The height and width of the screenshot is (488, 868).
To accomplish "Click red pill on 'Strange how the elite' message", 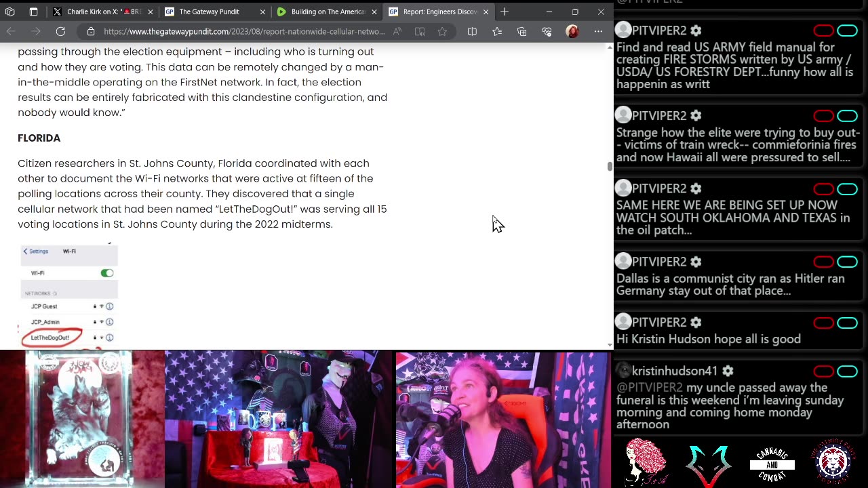I will tap(823, 116).
